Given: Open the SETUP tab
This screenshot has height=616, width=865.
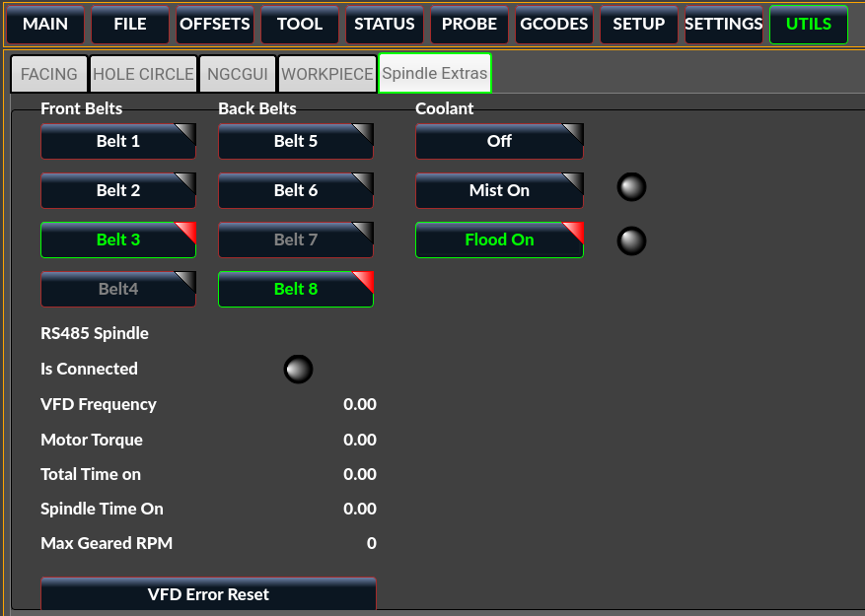Looking at the screenshot, I should point(639,25).
